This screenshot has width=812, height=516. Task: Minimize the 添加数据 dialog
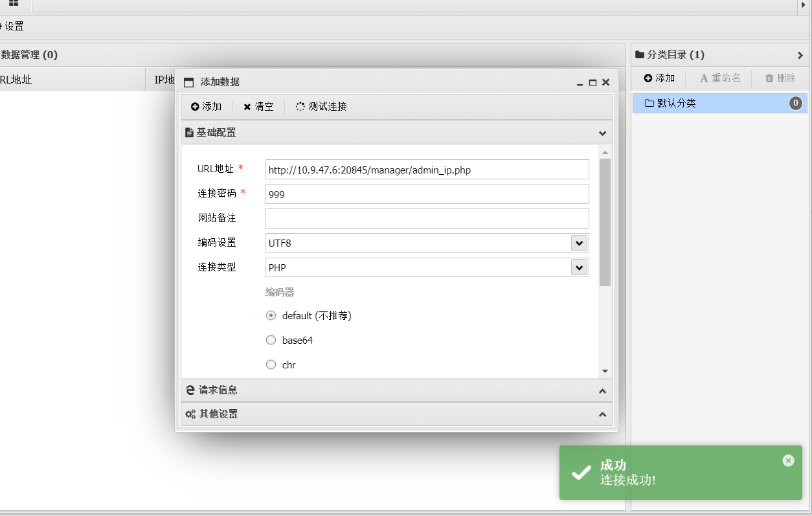coord(580,83)
